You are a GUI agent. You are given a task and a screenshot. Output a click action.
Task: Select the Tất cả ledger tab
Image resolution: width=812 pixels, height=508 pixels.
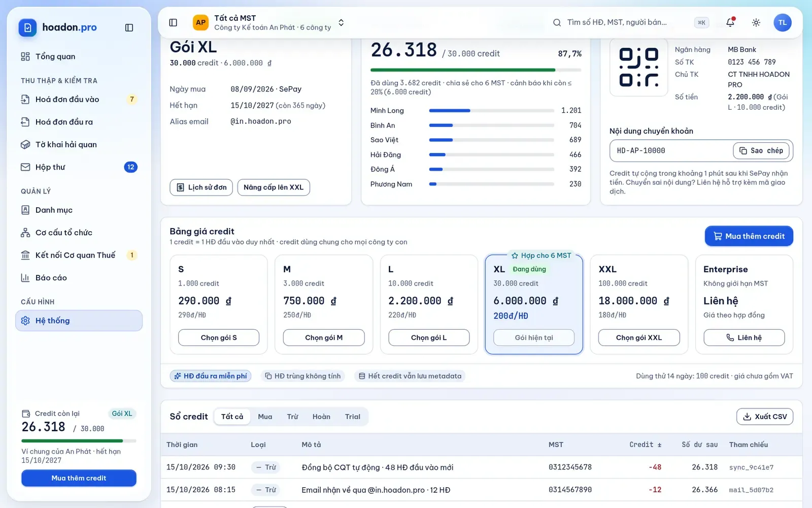click(x=232, y=417)
